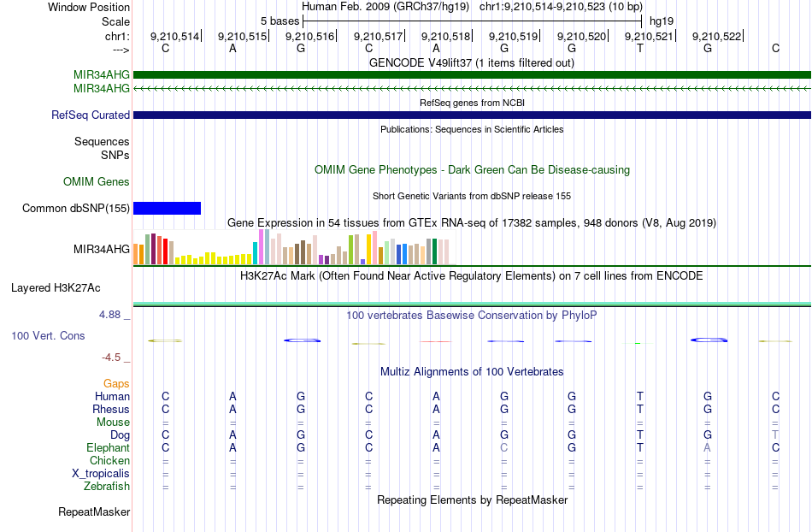812x532 pixels.
Task: Click the chr1:9,210,514-9,210,523 position text
Action: pyautogui.click(x=561, y=7)
